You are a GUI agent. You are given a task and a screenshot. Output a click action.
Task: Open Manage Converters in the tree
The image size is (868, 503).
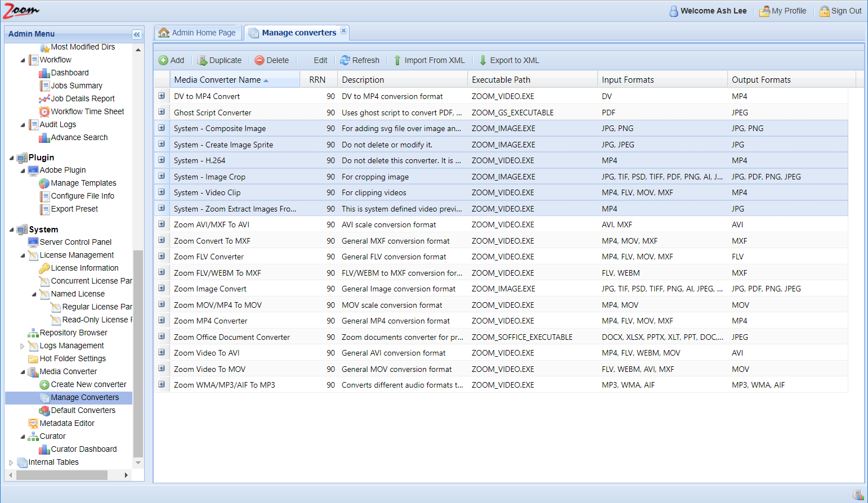[x=85, y=397]
